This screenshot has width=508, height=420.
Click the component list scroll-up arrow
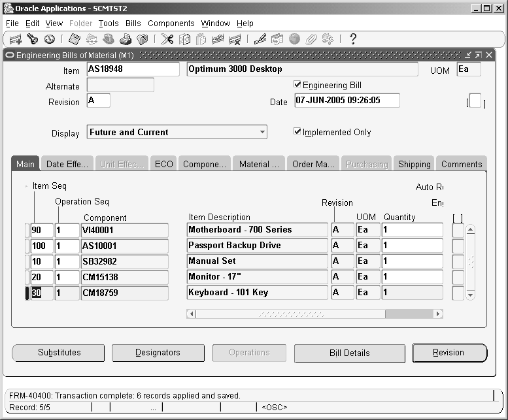tap(471, 230)
